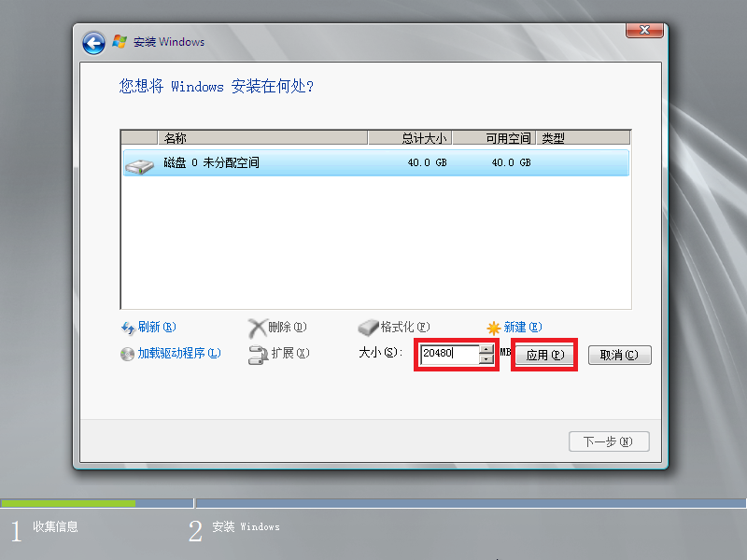Sort by the 名称 column header

coord(262,138)
